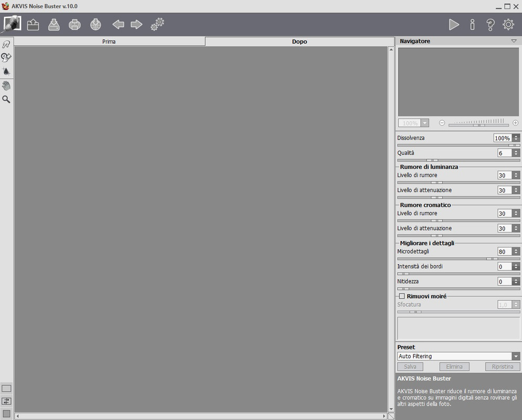The width and height of the screenshot is (522, 420).
Task: Click the Dissolvenza slider track
Action: pyautogui.click(x=459, y=145)
